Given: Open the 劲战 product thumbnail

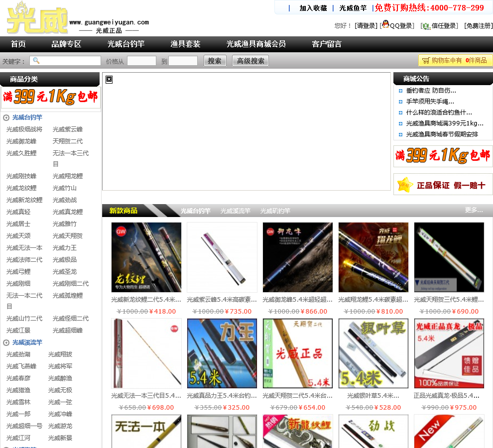Looking at the screenshot, I should 373,432.
